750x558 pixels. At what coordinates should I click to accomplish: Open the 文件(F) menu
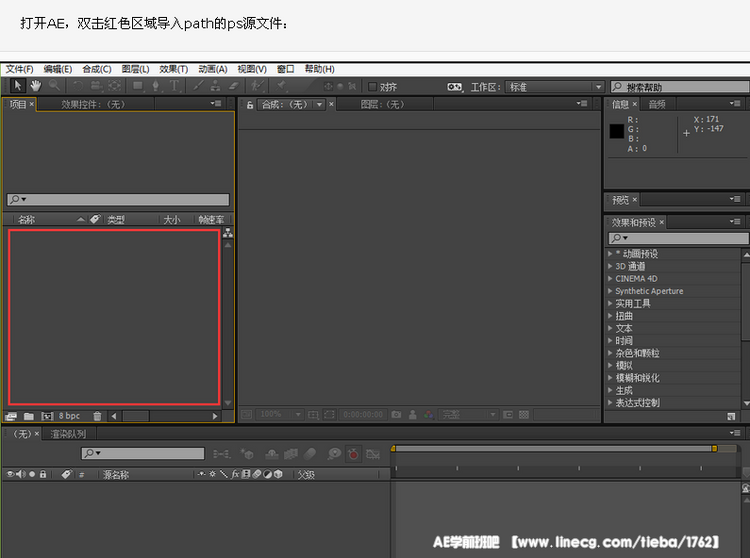(x=19, y=69)
